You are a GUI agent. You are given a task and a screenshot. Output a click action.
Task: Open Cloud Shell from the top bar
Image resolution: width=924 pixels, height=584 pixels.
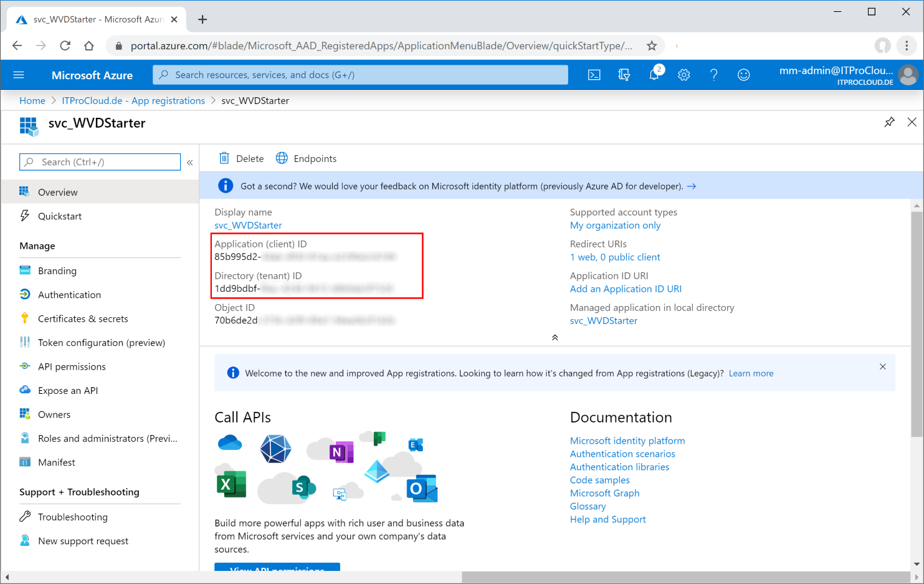(594, 75)
